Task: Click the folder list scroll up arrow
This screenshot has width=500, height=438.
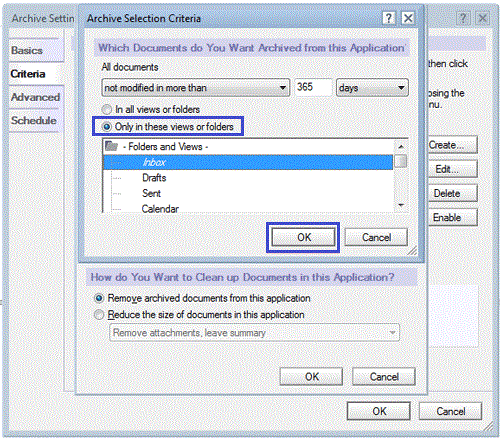Action: tap(401, 146)
